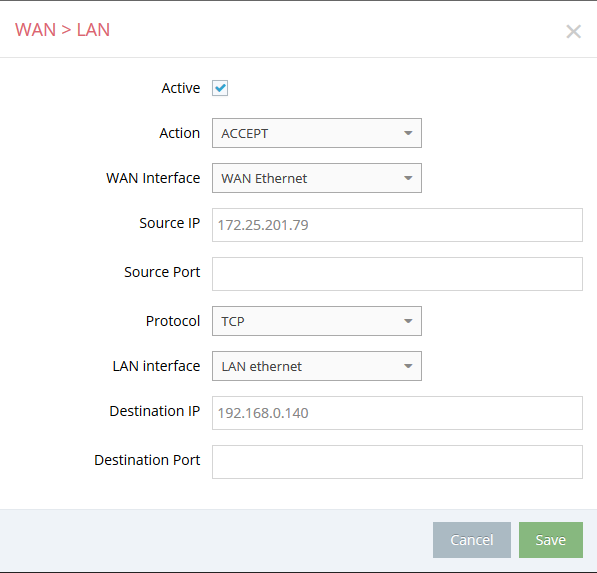The width and height of the screenshot is (597, 573).
Task: Click the Cancel button
Action: tap(472, 540)
